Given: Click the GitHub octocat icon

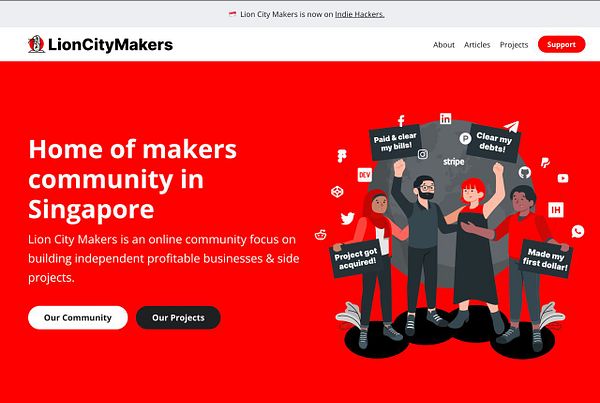Looking at the screenshot, I should tap(525, 172).
